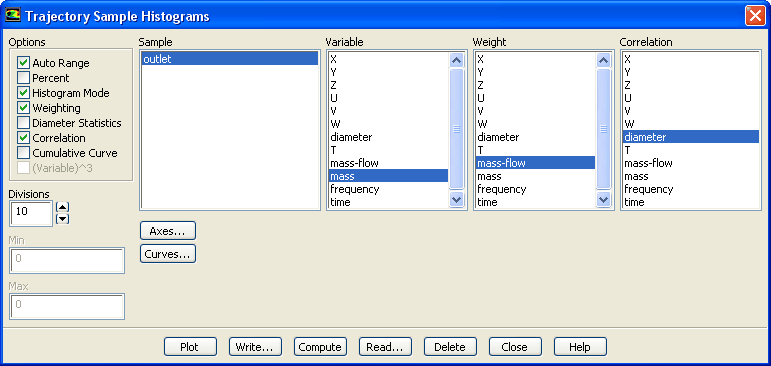Select U in the Variable list
Screen dimensions: 771x366
[x=388, y=98]
